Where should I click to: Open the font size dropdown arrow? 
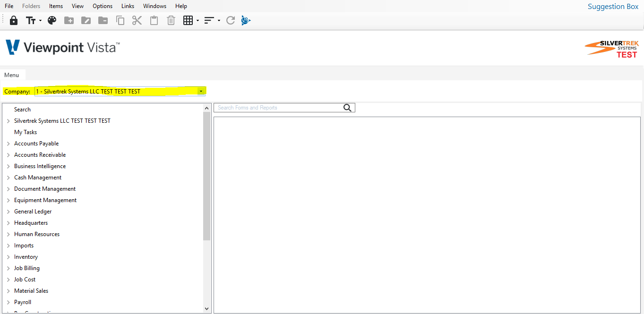point(41,21)
